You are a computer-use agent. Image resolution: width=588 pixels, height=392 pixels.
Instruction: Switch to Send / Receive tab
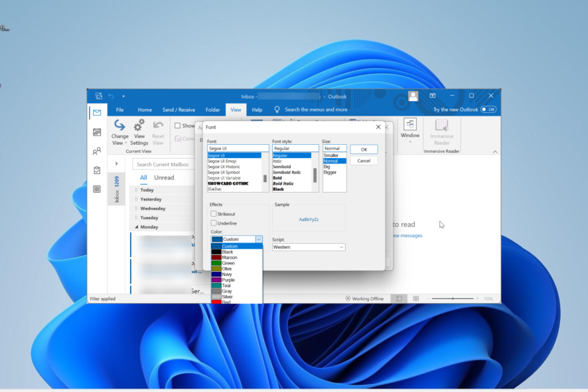coord(179,110)
